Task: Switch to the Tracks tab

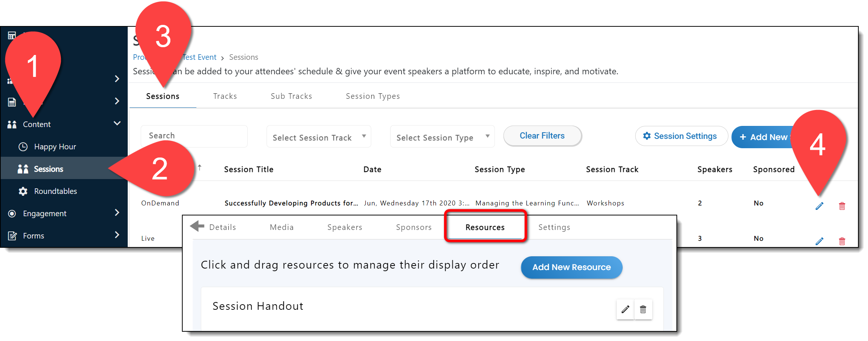Action: 225,96
